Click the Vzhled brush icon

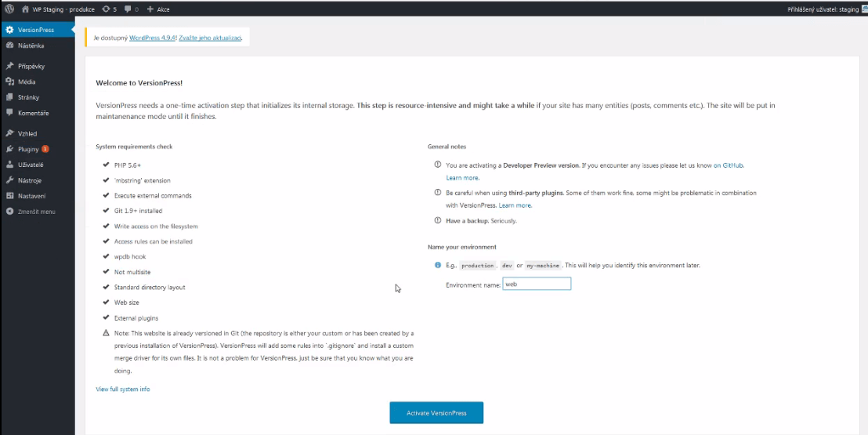(9, 133)
